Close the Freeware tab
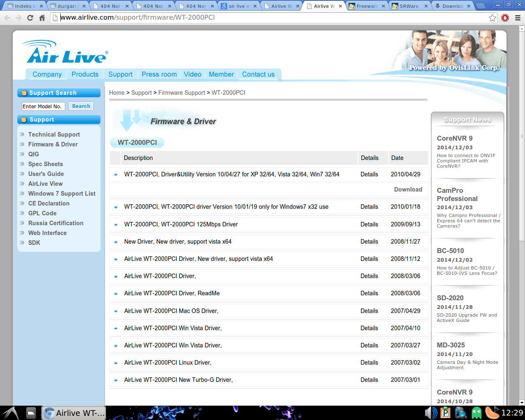This screenshot has width=525, height=420. [383, 6]
